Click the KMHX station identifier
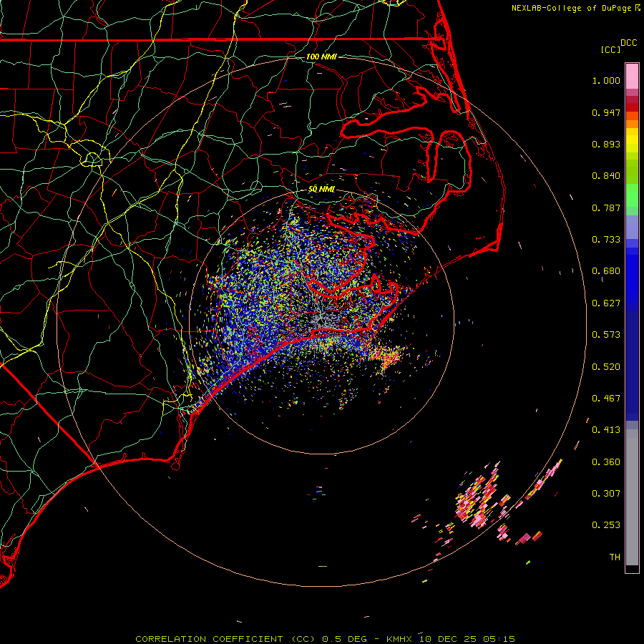The height and width of the screenshot is (644, 644). coord(401,639)
